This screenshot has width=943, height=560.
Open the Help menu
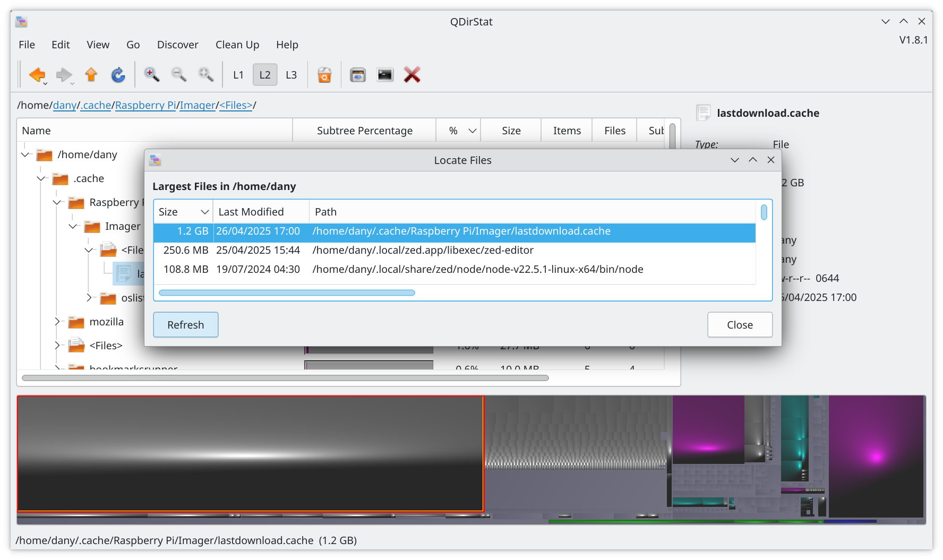(287, 45)
